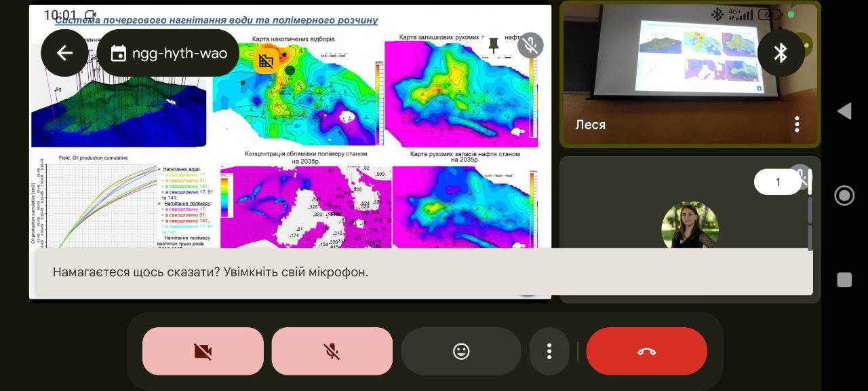This screenshot has height=391, width=868.
Task: Open more options in the call controls
Action: [549, 351]
